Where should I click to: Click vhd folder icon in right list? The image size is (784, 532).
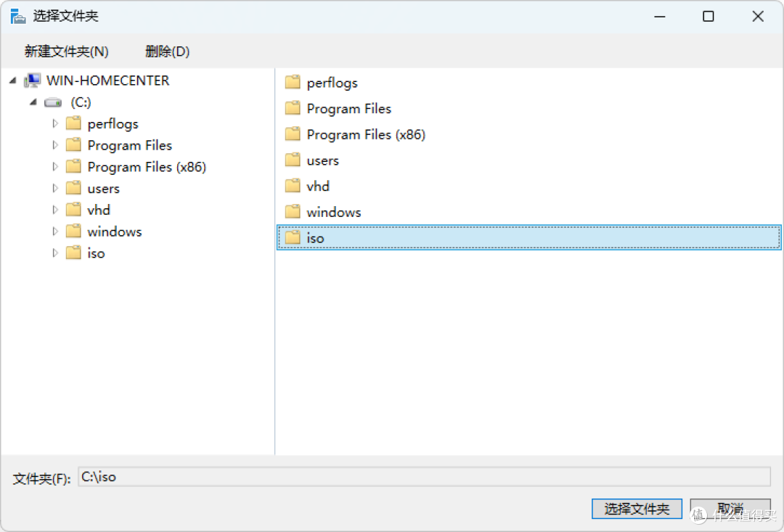[293, 186]
